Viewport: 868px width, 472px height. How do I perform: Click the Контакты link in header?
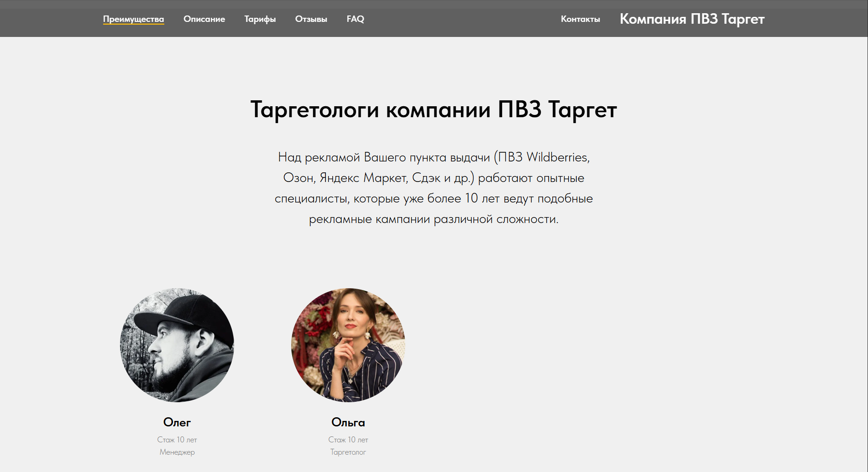tap(580, 19)
